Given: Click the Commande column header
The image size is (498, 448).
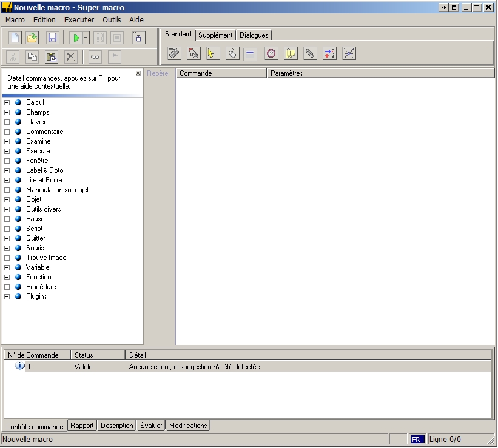Looking at the screenshot, I should [221, 73].
